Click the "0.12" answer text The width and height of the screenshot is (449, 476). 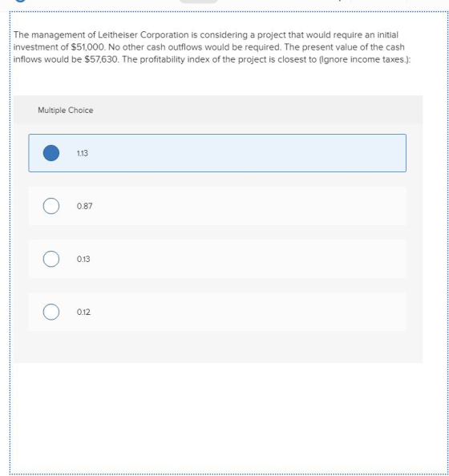(83, 312)
